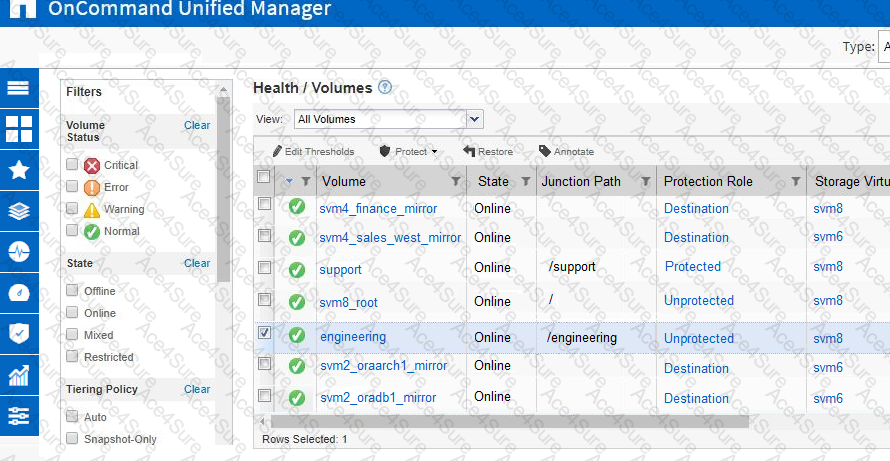This screenshot has width=890, height=461.
Task: Click the Annotate tag button
Action: click(566, 152)
